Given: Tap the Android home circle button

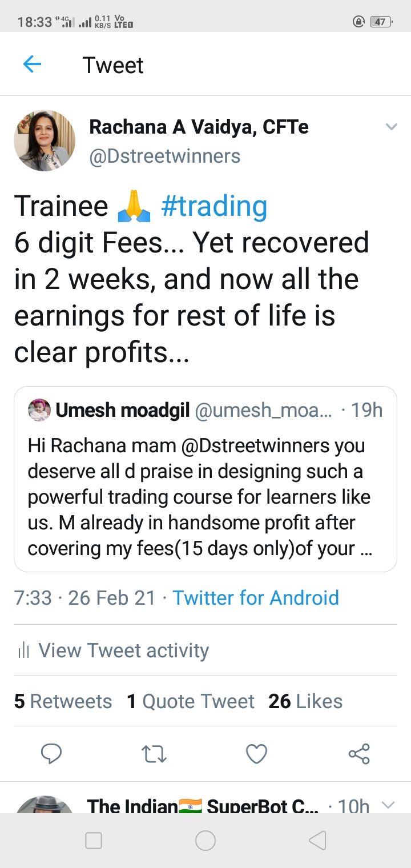Looking at the screenshot, I should pyautogui.click(x=205, y=840).
